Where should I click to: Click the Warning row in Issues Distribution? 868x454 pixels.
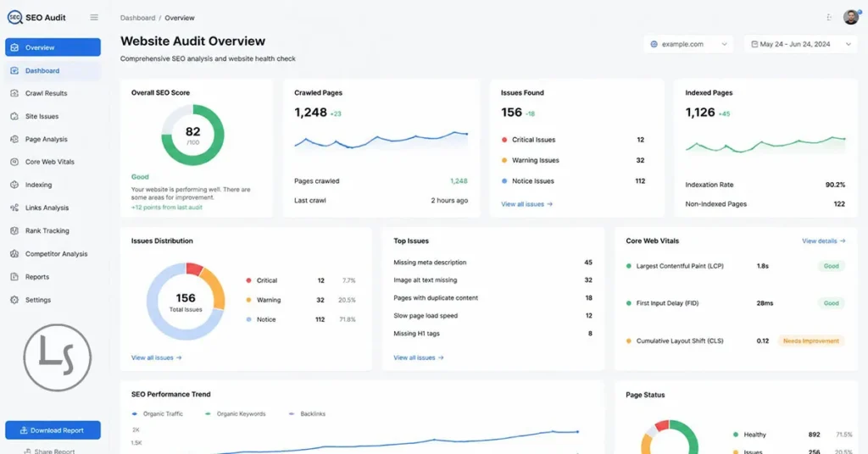[301, 301]
